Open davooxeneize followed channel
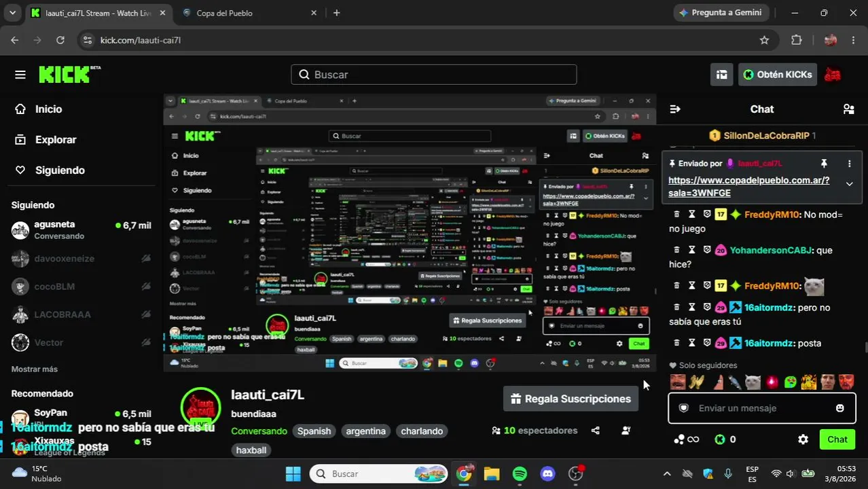 (82, 259)
